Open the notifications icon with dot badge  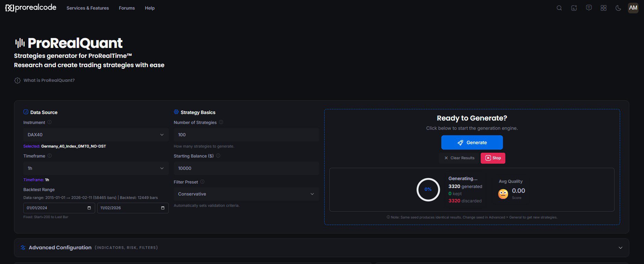pos(574,8)
